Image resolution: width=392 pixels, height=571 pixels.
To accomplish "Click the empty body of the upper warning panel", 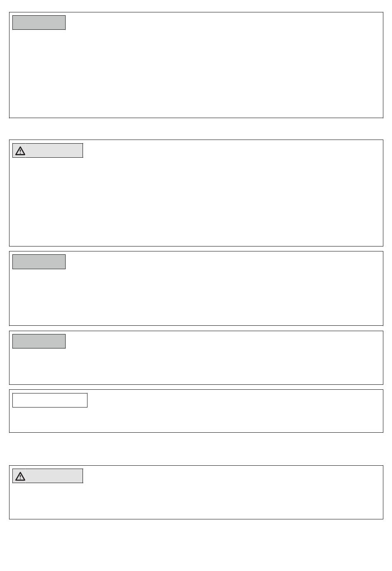I will point(196,202).
